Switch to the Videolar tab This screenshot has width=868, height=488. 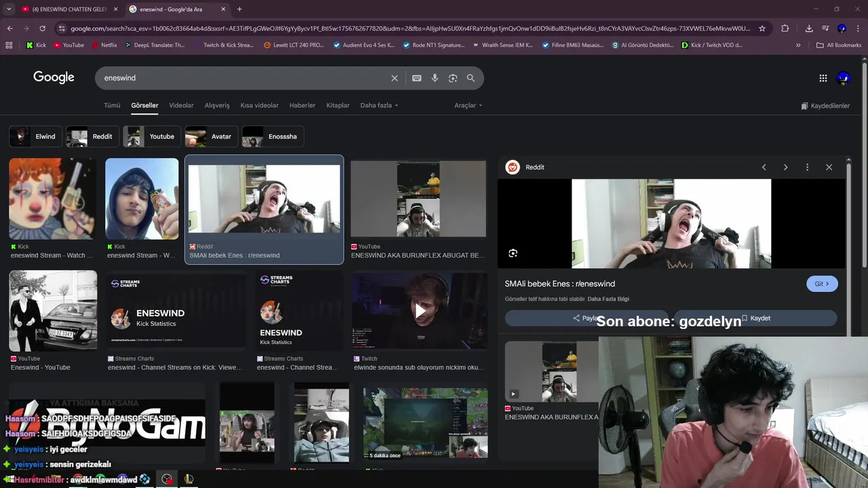[x=181, y=106]
